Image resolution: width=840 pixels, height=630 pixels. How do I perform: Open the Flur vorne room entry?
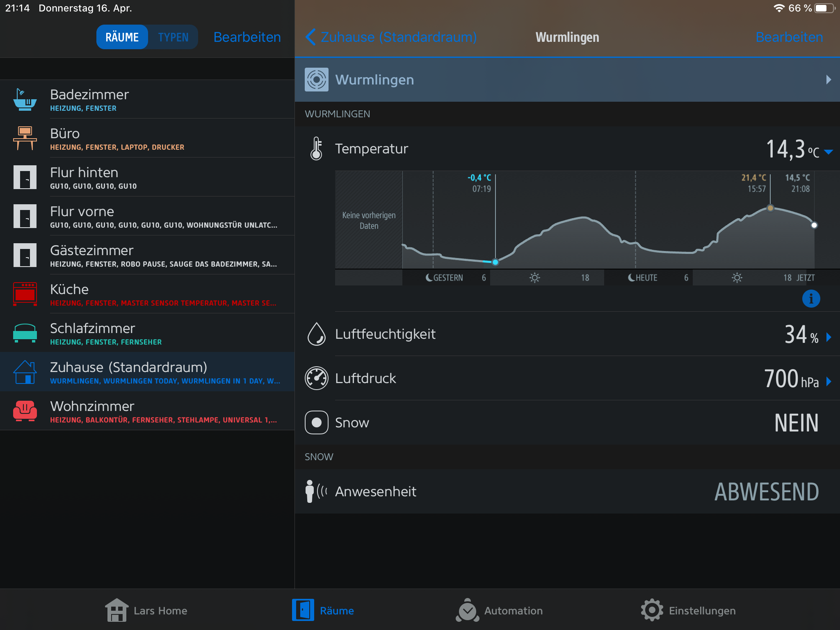[x=147, y=216]
